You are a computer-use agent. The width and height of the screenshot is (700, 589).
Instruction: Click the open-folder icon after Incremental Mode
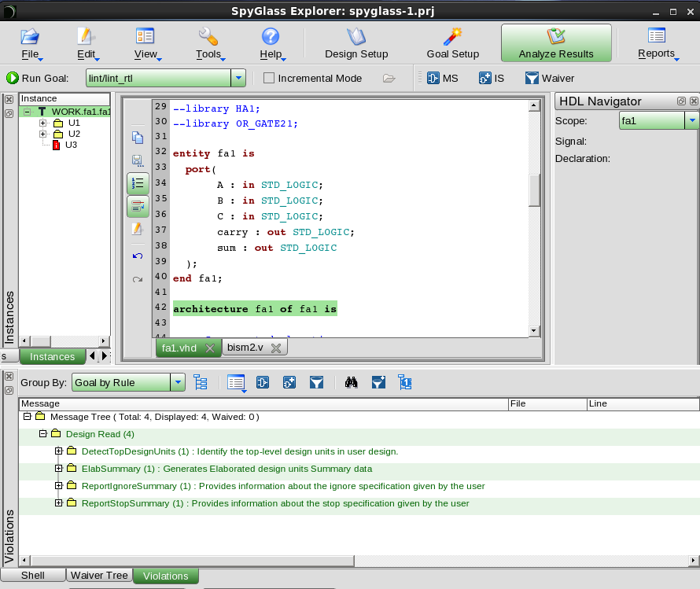(389, 78)
